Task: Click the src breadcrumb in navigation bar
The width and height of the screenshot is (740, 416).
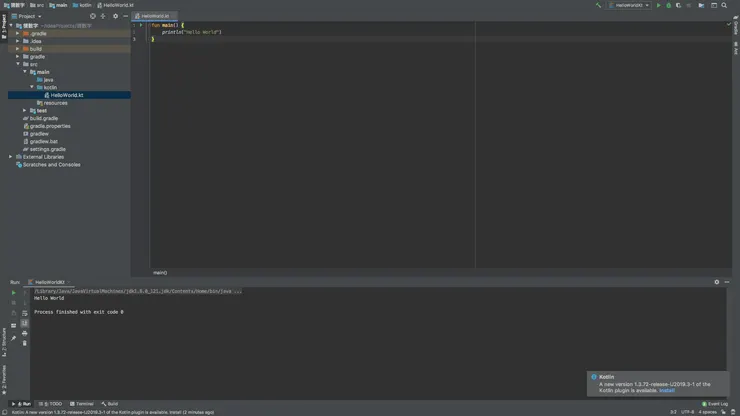Action: 37,5
